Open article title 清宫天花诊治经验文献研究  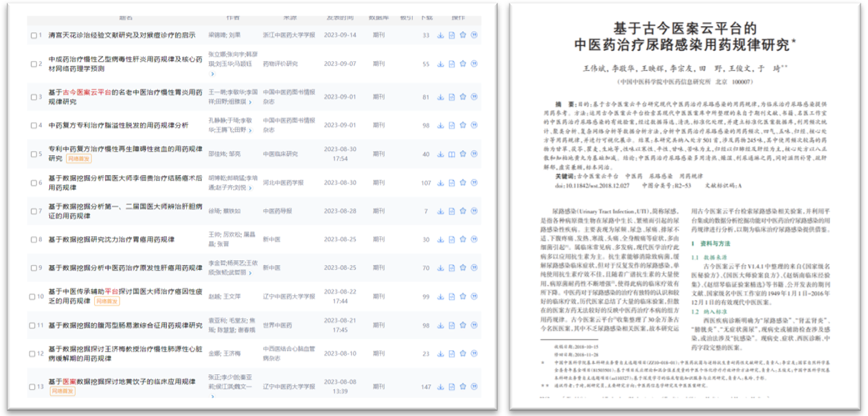click(122, 35)
